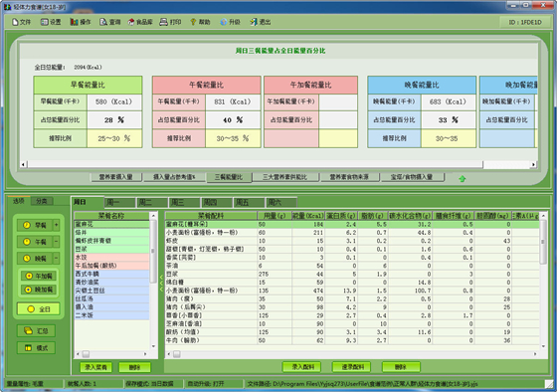
Task: Click the 退出 (Exit) toolbar item
Action: click(260, 22)
